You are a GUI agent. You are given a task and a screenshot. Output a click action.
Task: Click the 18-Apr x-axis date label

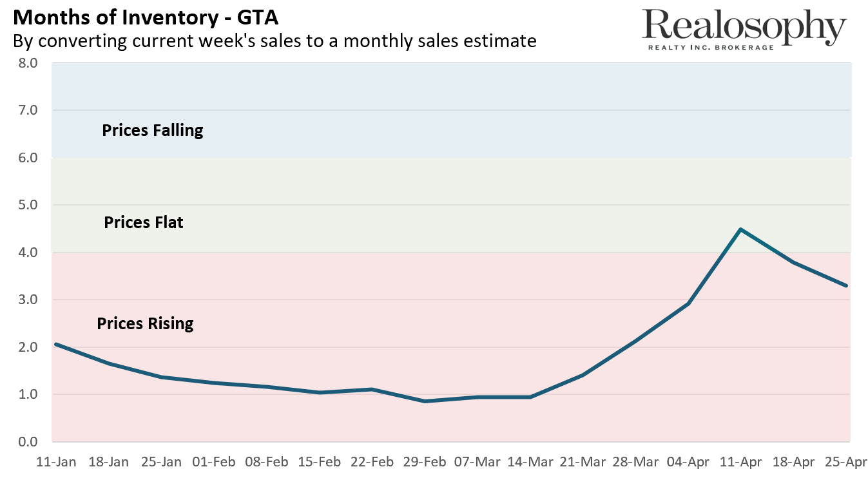click(793, 462)
